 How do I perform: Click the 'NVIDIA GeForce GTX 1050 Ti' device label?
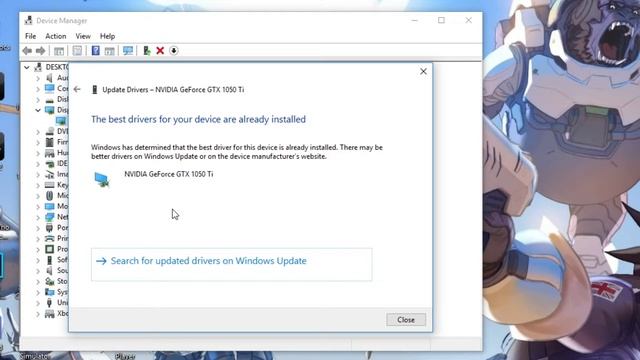click(169, 174)
